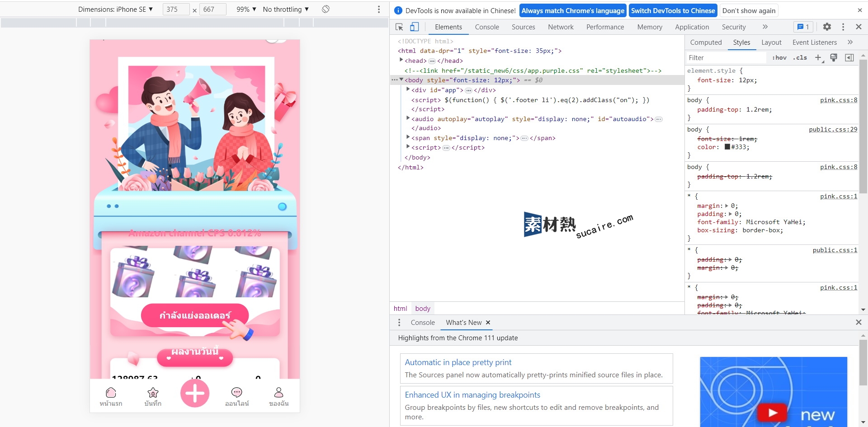Click the info icon in language notice
Screen dimensions: 868x427
pos(398,10)
